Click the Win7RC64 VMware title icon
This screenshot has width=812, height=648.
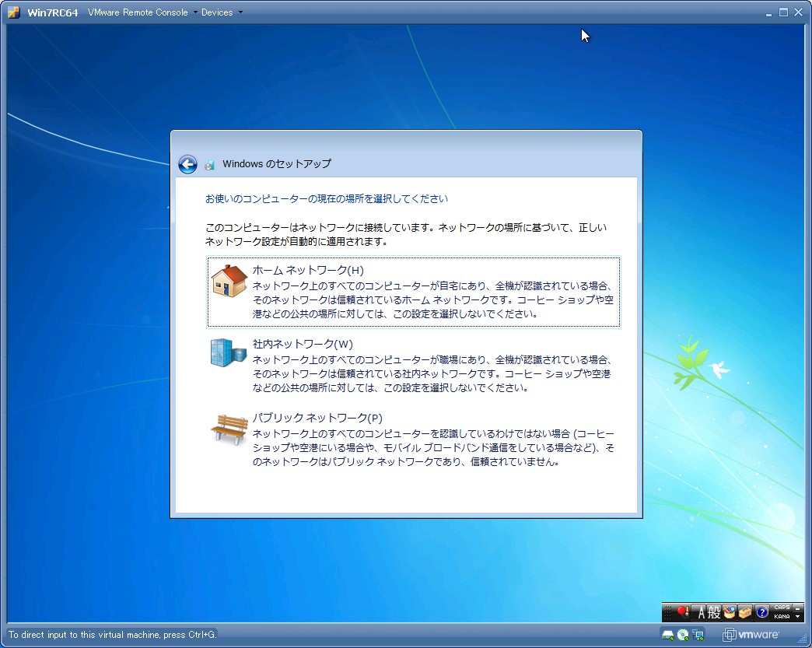pos(13,12)
